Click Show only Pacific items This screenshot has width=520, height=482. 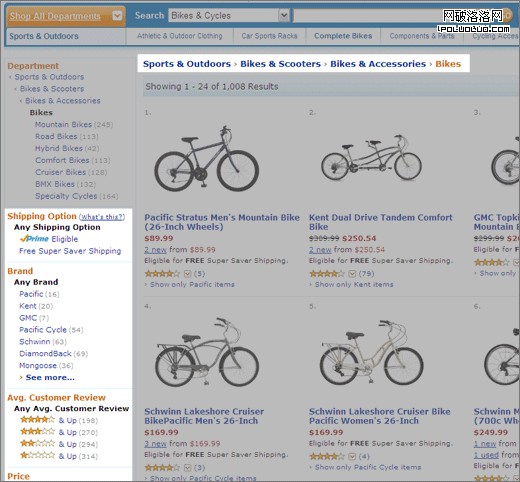click(192, 285)
